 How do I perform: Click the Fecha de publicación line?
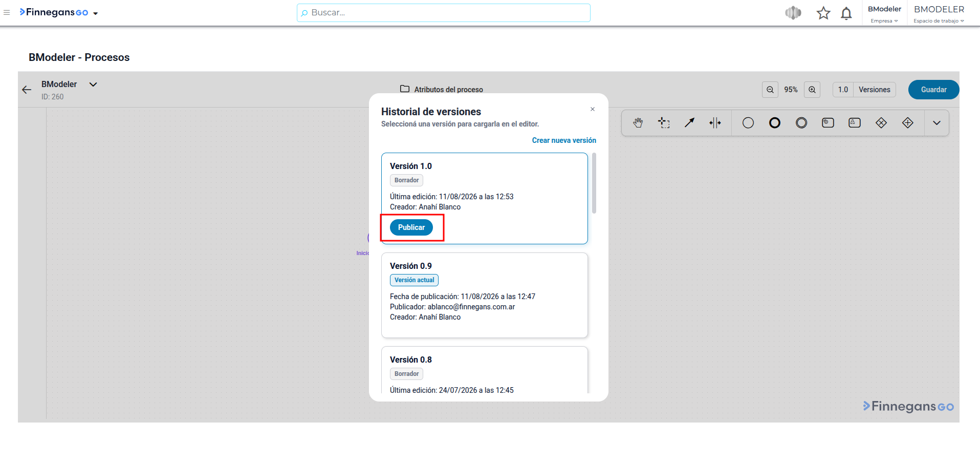pos(463,297)
